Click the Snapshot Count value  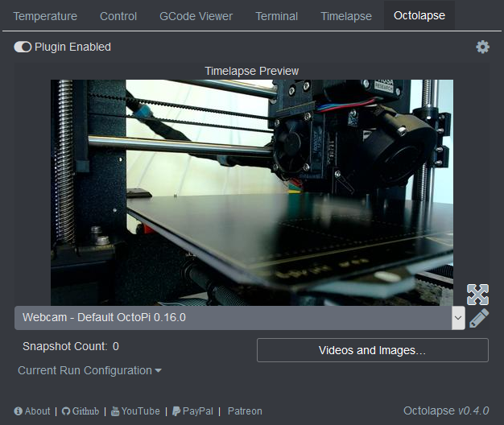click(116, 346)
